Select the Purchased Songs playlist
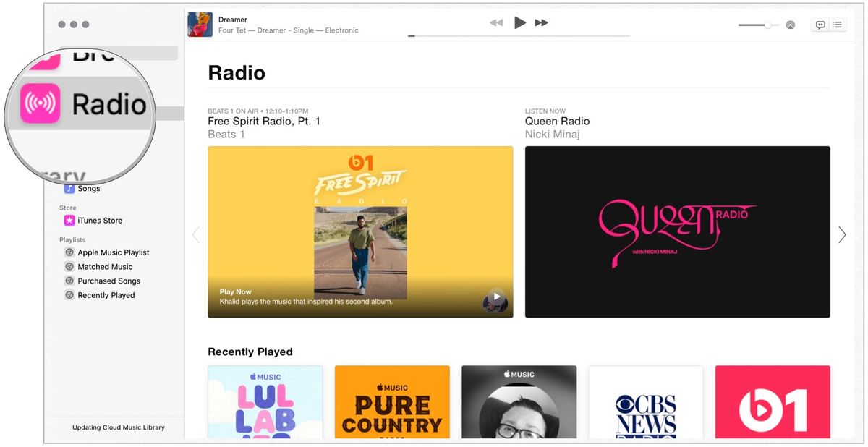This screenshot has height=447, width=868. [x=109, y=281]
